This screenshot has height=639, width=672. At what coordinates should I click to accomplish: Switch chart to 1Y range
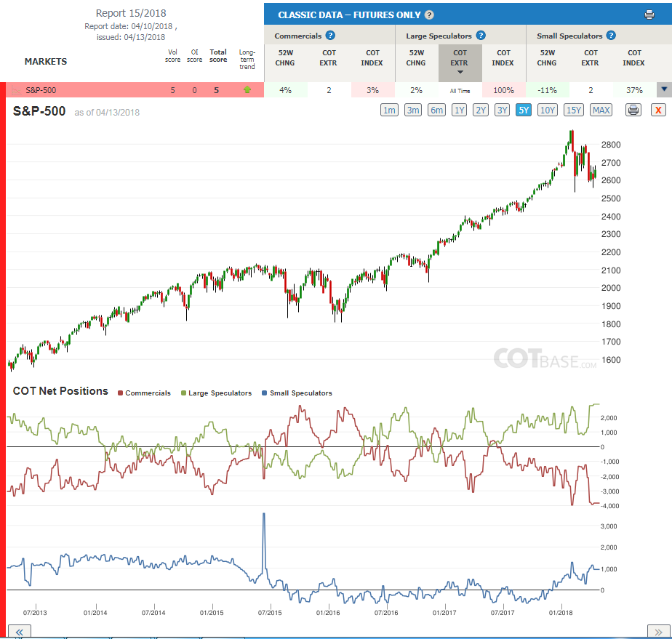tap(460, 110)
